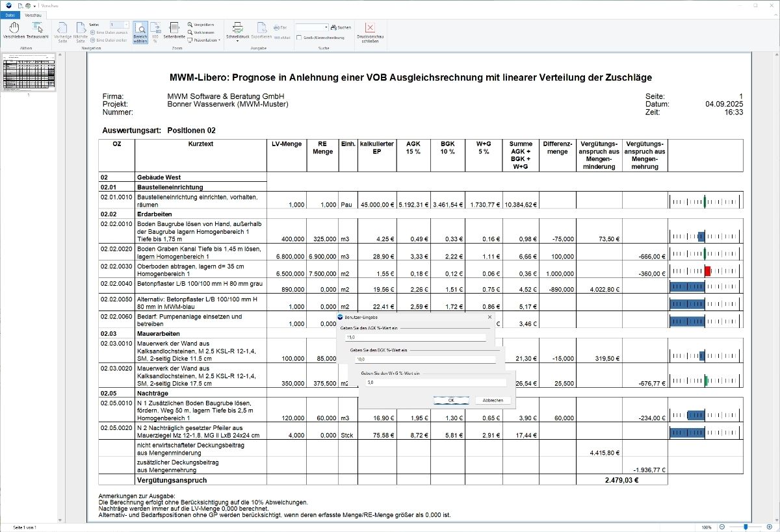Image resolution: width=780 pixels, height=532 pixels.
Task: Click the value 45.000,00 €
Action: pyautogui.click(x=377, y=205)
